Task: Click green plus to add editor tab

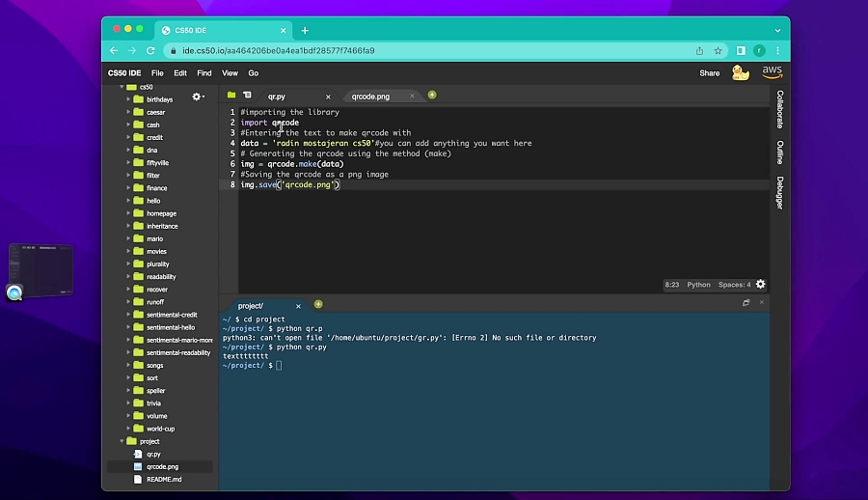Action: click(432, 95)
